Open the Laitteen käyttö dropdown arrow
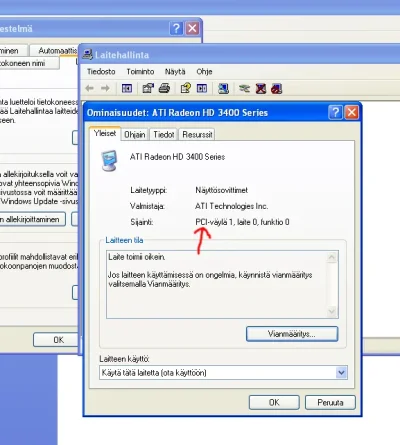This screenshot has height=445, width=400. [341, 373]
